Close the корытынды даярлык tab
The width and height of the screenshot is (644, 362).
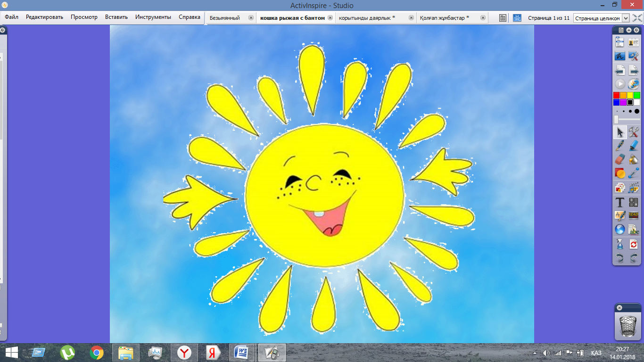click(411, 18)
